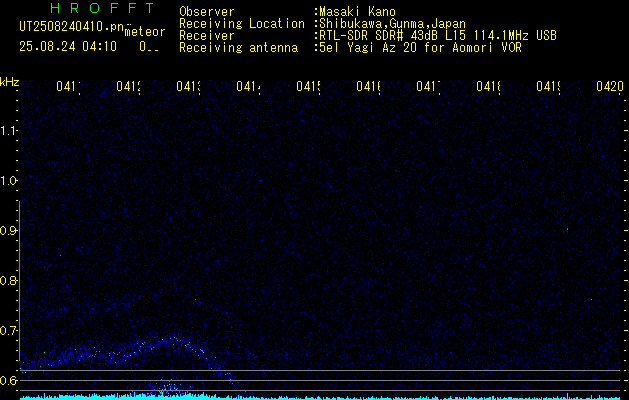Image resolution: width=629 pixels, height=400 pixels.
Task: Select the file name UT2508240410.pn
Action: tap(72, 27)
